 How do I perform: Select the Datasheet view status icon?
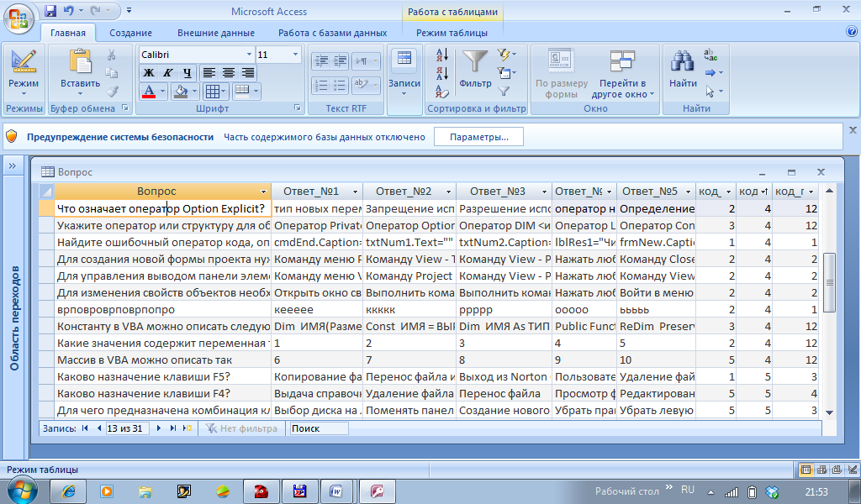coord(806,470)
